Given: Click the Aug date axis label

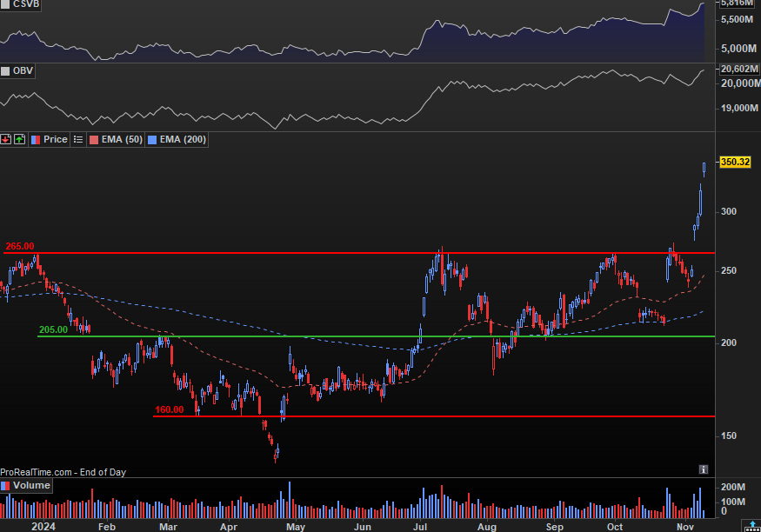Looking at the screenshot, I should click(487, 527).
